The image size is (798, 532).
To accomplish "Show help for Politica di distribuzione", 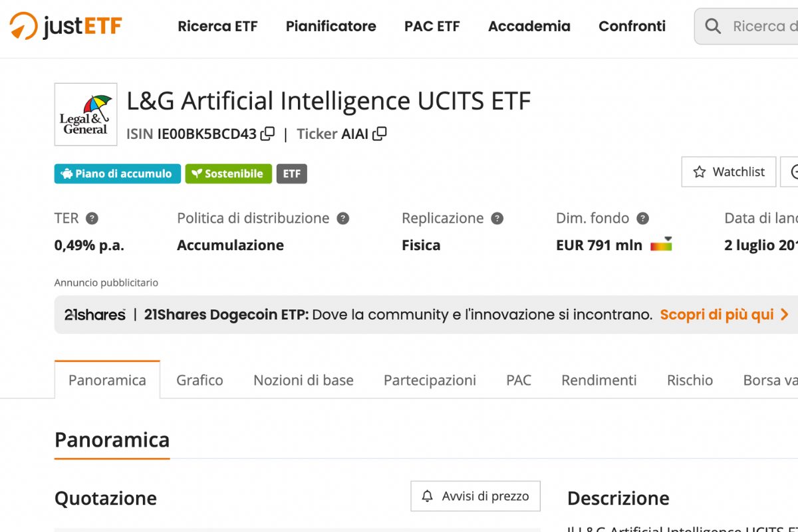I will tap(343, 218).
